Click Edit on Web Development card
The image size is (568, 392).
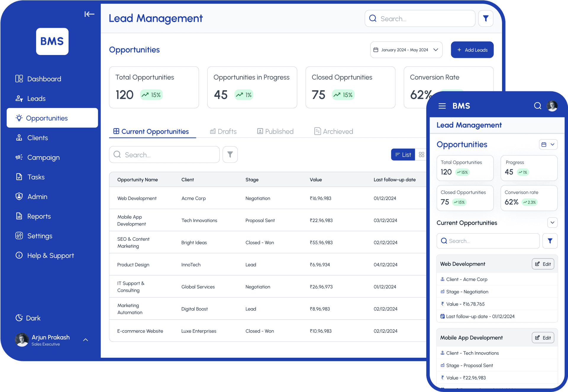click(543, 264)
